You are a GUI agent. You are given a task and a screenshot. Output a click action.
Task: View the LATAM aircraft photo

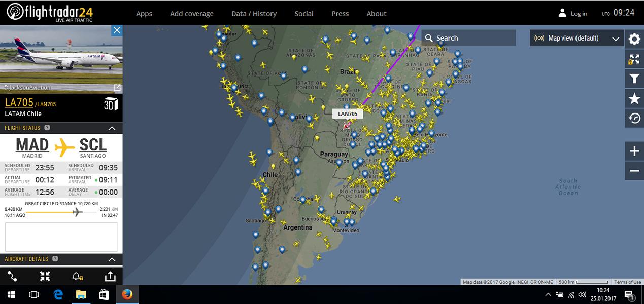61,59
